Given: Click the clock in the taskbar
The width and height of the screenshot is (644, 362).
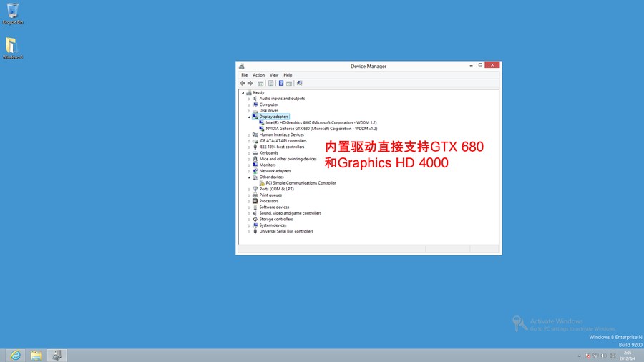Looking at the screenshot, I should click(x=628, y=355).
